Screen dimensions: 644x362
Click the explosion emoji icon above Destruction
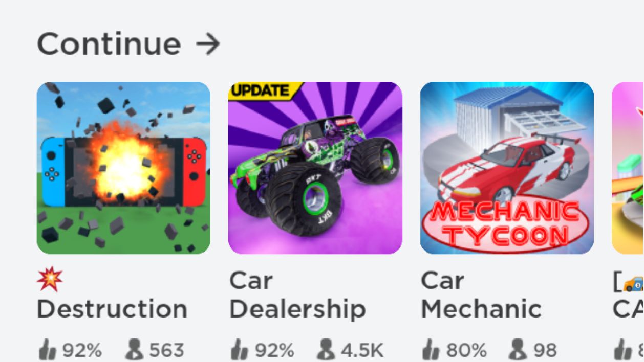(50, 280)
